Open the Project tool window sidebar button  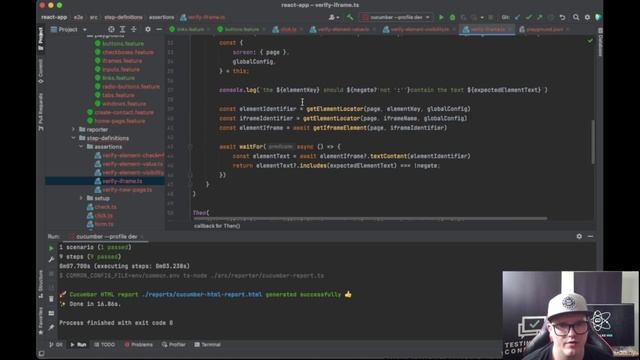coord(40,39)
